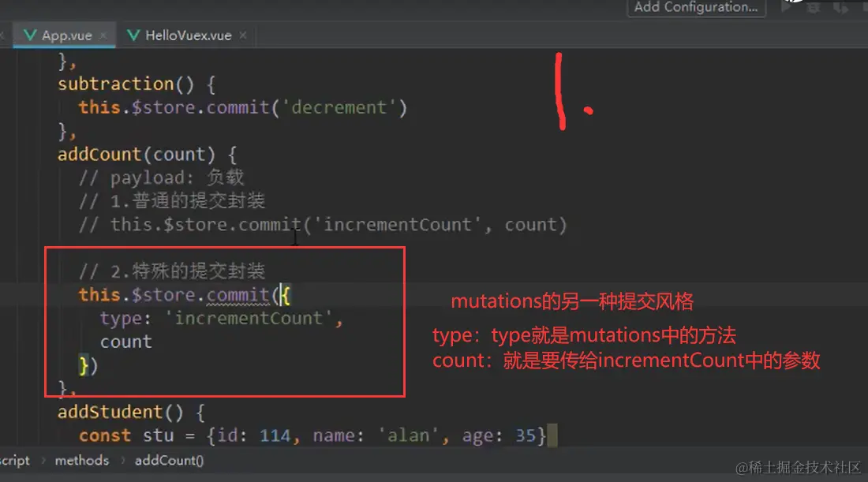Click the 'alan' string value
868x482 pixels.
coord(409,435)
